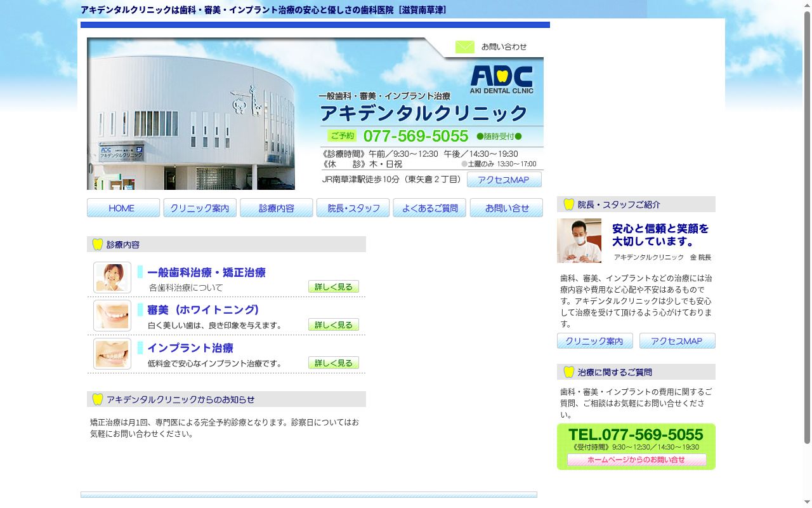Click 詳しく見る for 審美（ホワイトニング）

click(334, 324)
